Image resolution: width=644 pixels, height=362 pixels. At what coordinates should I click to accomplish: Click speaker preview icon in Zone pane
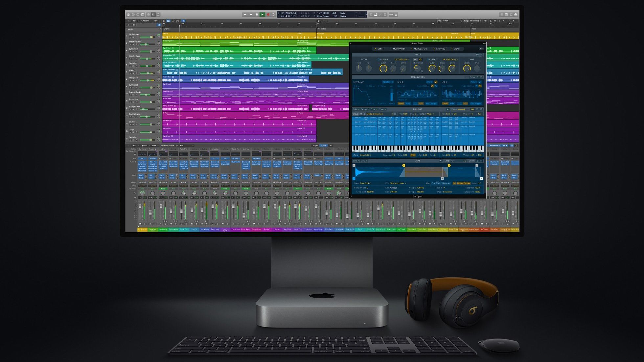pyautogui.click(x=441, y=161)
